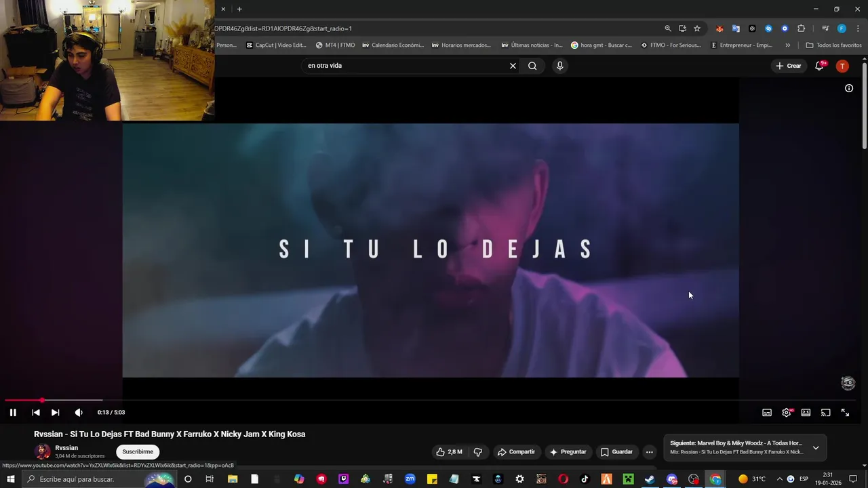Open Calendario Económico bookmark
868x488 pixels.
pos(393,45)
